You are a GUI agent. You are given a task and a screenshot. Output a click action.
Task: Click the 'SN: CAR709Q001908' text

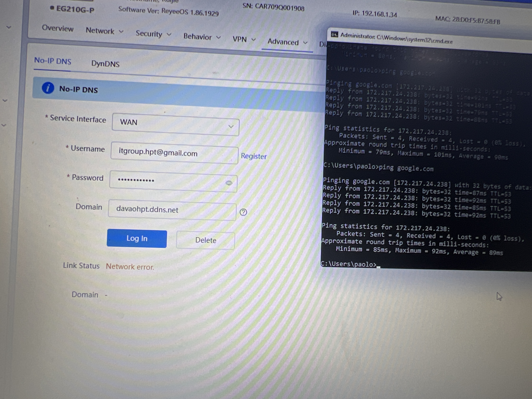coord(273,7)
